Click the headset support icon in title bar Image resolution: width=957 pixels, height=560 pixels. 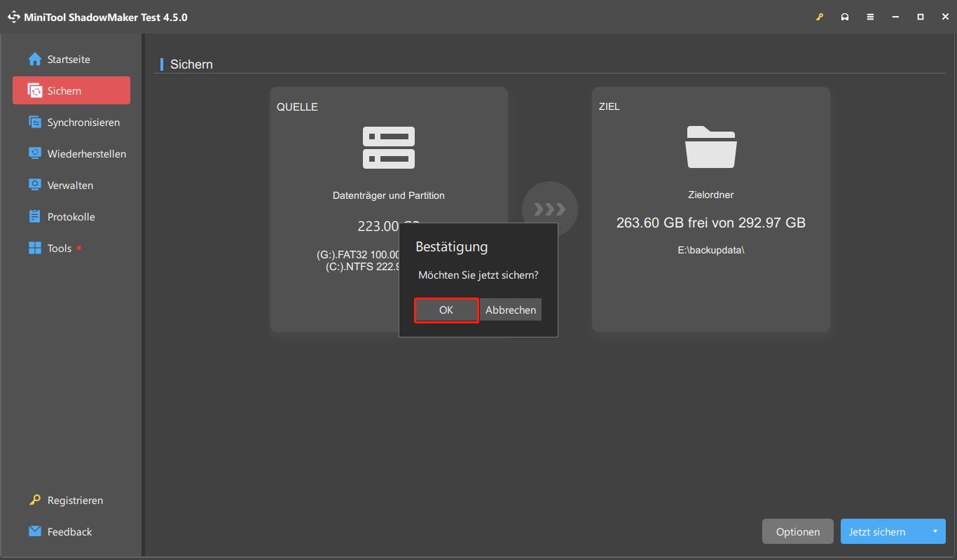point(845,17)
